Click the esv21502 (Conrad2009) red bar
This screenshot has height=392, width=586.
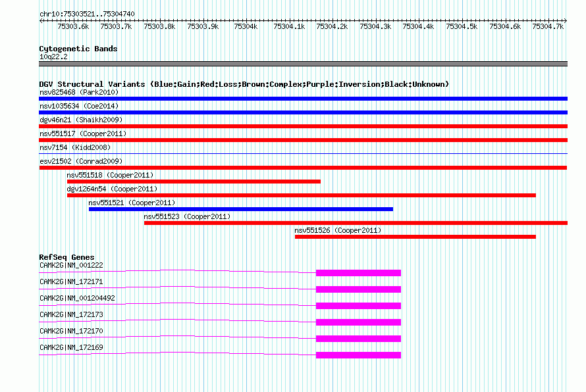pyautogui.click(x=303, y=168)
